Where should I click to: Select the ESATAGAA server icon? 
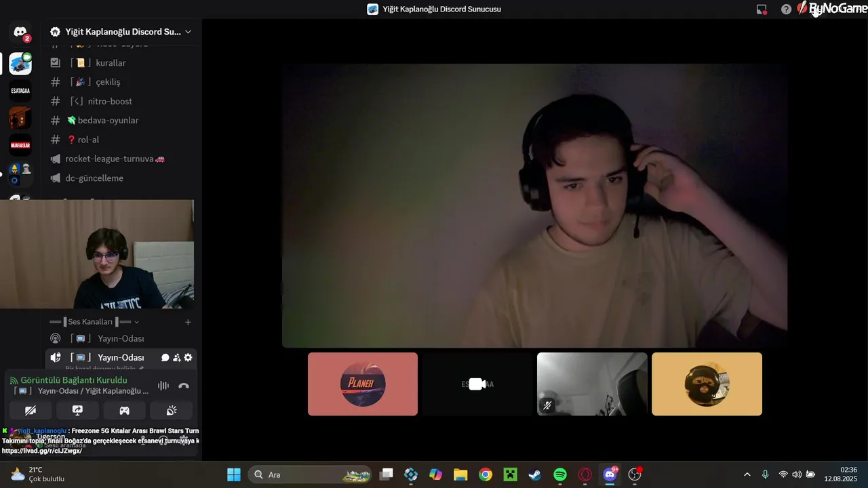20,91
